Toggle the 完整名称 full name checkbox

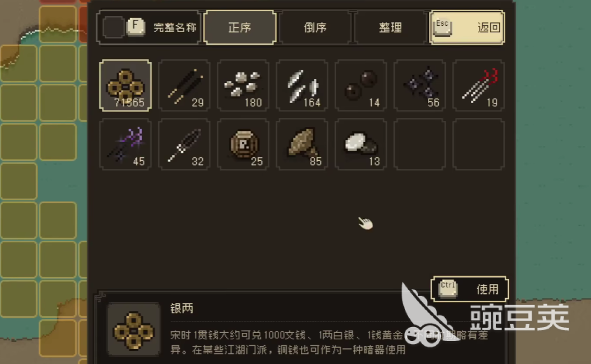click(x=113, y=27)
